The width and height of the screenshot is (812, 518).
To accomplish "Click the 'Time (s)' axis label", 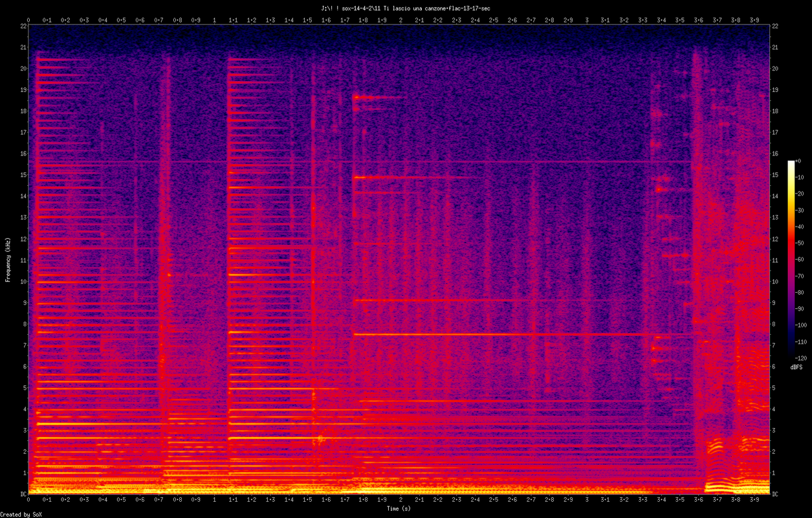I will coord(399,509).
